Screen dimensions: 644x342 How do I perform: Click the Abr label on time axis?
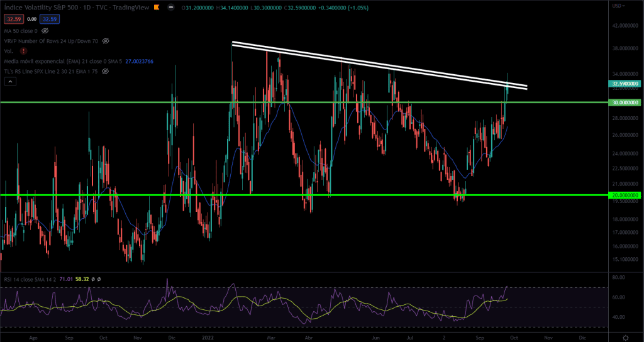point(308,337)
